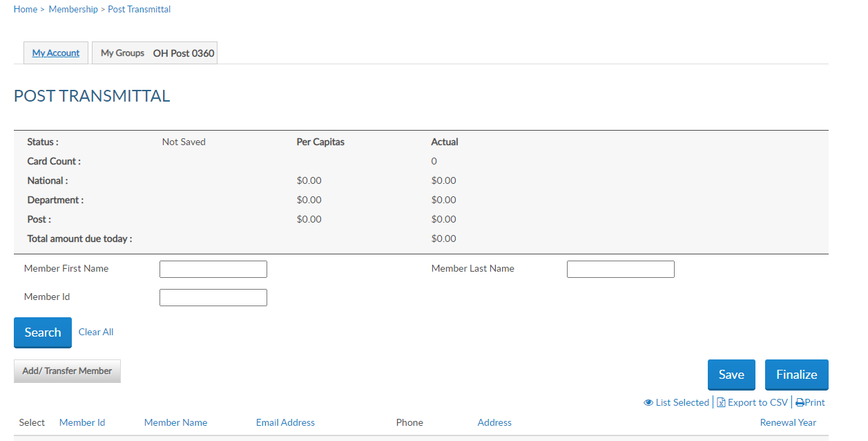Select the Member Id input box
This screenshot has width=868, height=441.
[x=213, y=298]
